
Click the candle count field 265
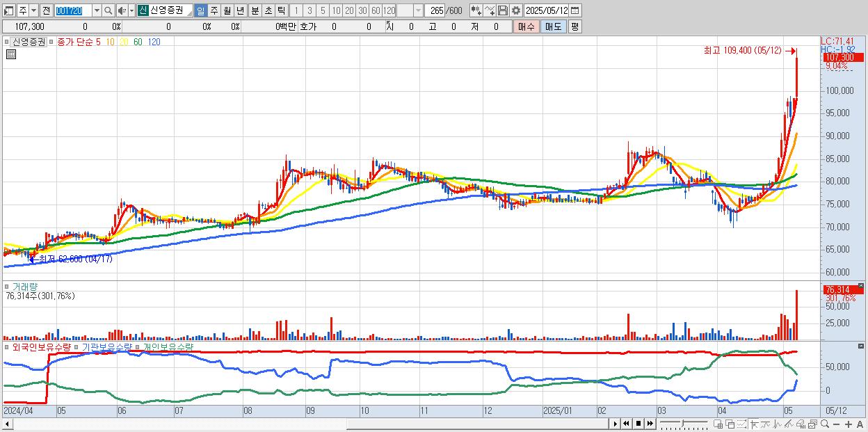(x=436, y=11)
